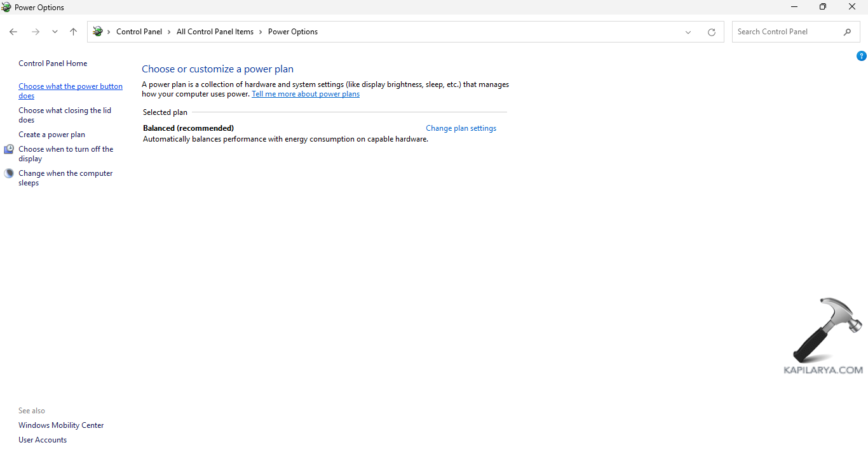Click the monitor icon beside turn off display
Image resolution: width=868 pixels, height=452 pixels.
pyautogui.click(x=9, y=150)
